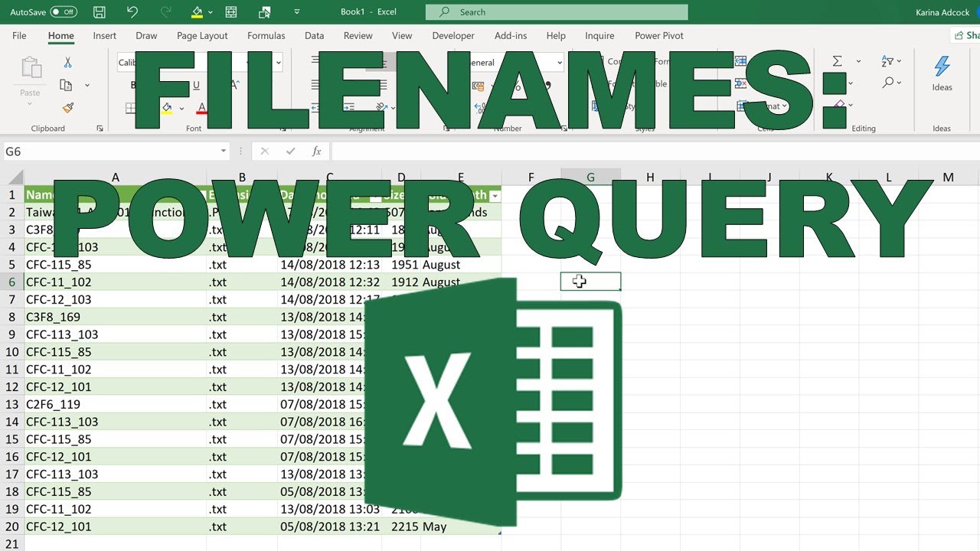Click the AutoSum sigma icon
This screenshot has width=980, height=551.
838,61
